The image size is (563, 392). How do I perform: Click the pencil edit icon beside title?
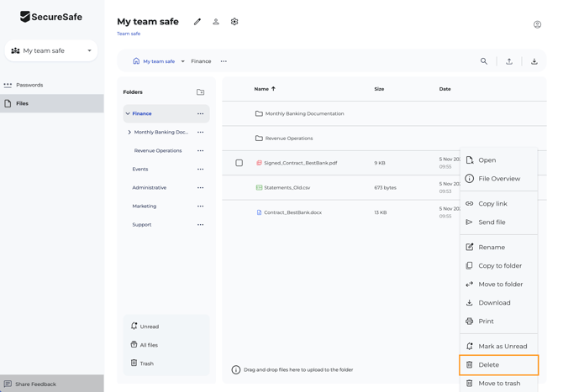coord(197,22)
